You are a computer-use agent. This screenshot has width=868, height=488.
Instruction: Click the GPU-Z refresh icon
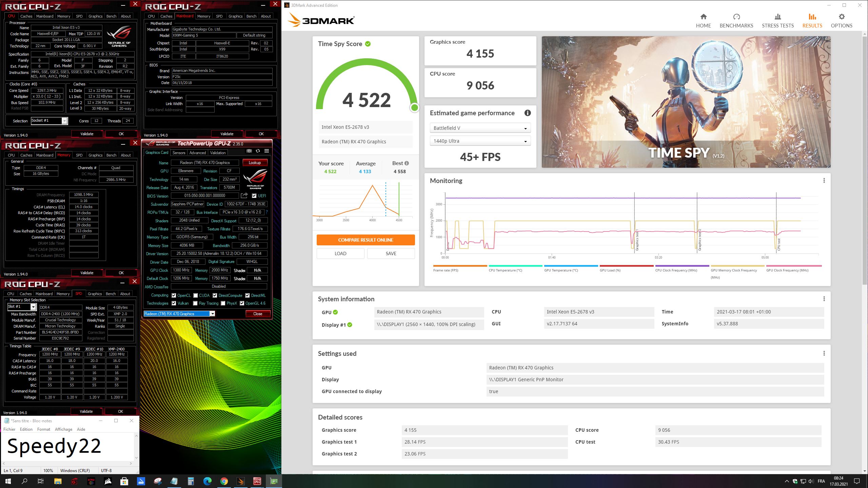click(258, 151)
